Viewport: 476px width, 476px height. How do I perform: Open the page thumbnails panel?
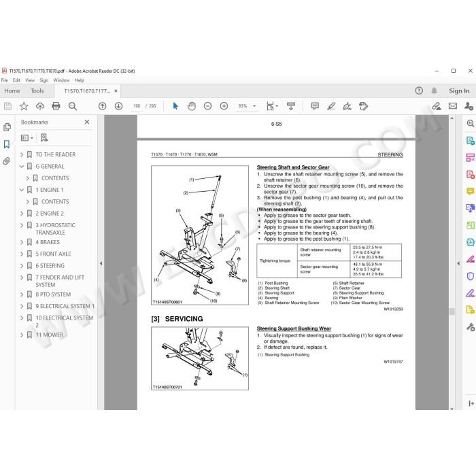point(7,127)
